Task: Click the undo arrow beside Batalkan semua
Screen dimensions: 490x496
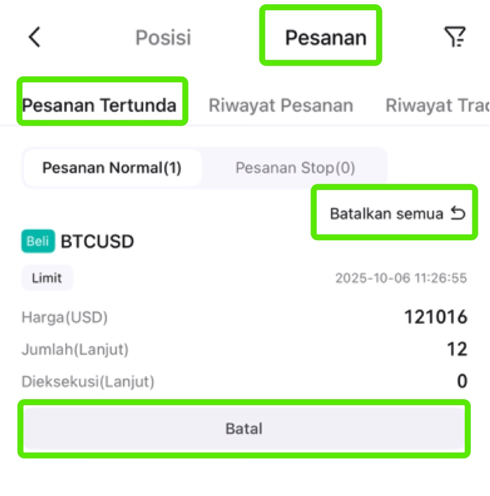Action: click(x=458, y=213)
